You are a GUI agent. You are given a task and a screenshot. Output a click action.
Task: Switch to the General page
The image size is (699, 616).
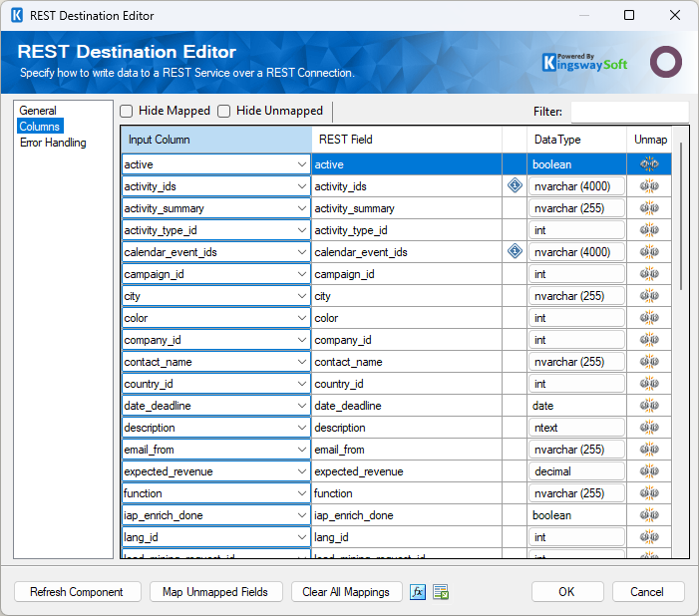(38, 111)
